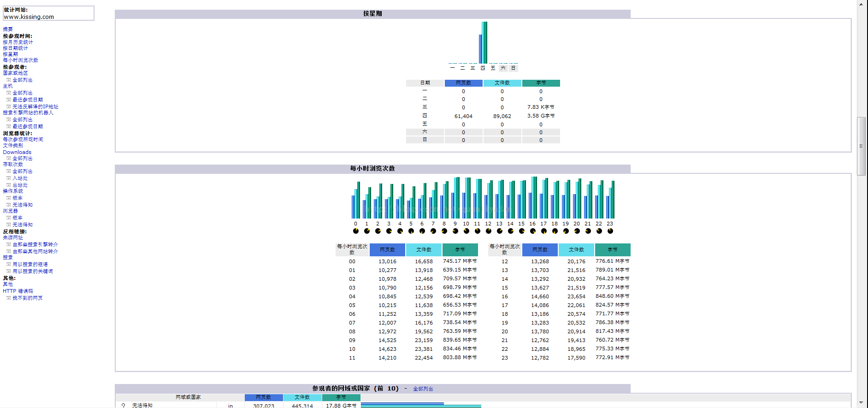The height and width of the screenshot is (408, 868).
Task: Click the icon beside 用以搜索的短语
Action: point(8,264)
